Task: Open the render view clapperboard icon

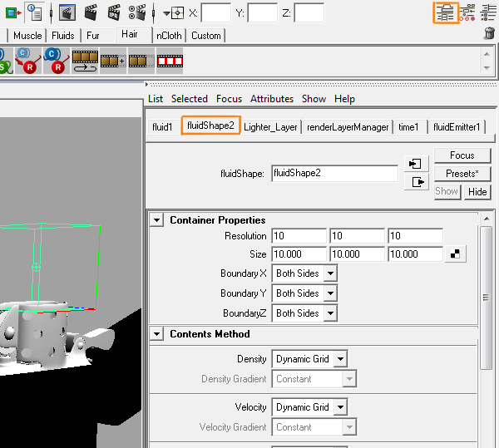Action: [67, 12]
